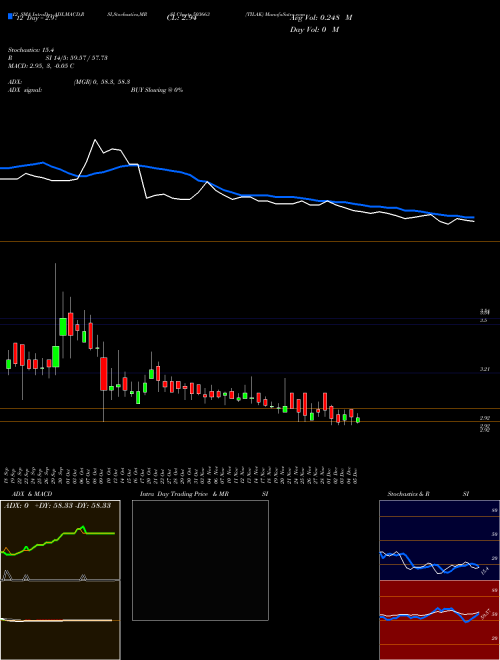The width and height of the screenshot is (500, 660).
Task: Click the last green candlestick on chart
Action: pyautogui.click(x=358, y=420)
